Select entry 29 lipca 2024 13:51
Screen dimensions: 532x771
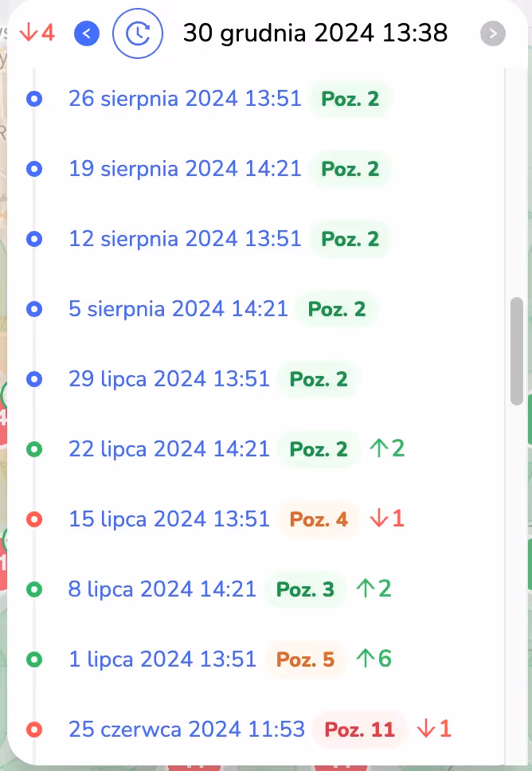click(169, 378)
